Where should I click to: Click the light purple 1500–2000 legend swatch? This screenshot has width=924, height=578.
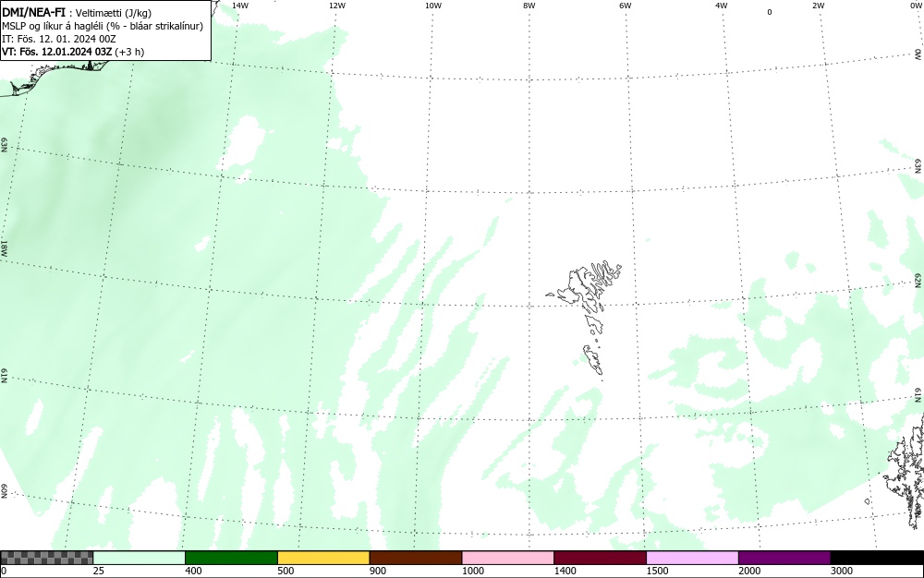tap(692, 558)
